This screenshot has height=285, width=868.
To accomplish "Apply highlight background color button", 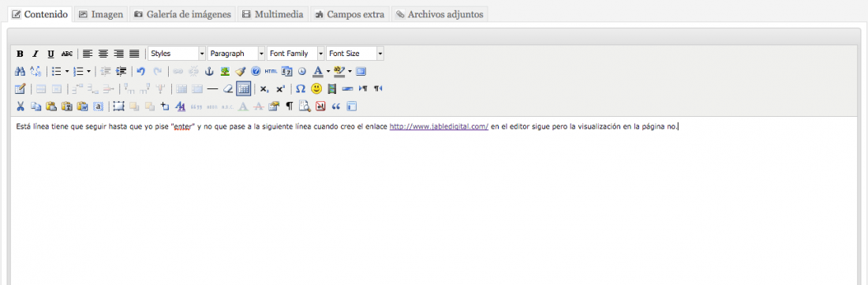I will pyautogui.click(x=339, y=71).
